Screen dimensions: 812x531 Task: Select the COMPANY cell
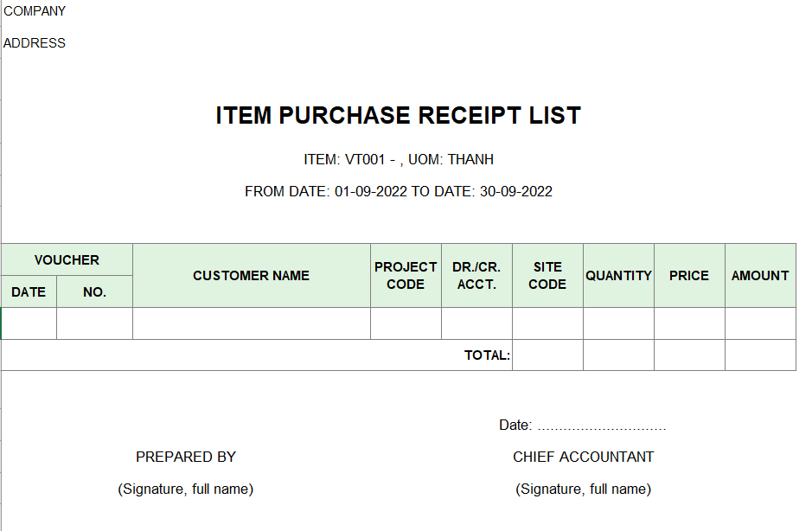(35, 11)
